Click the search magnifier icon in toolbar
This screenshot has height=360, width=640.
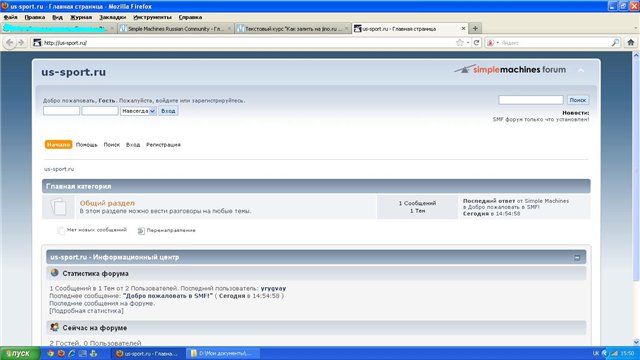click(615, 42)
